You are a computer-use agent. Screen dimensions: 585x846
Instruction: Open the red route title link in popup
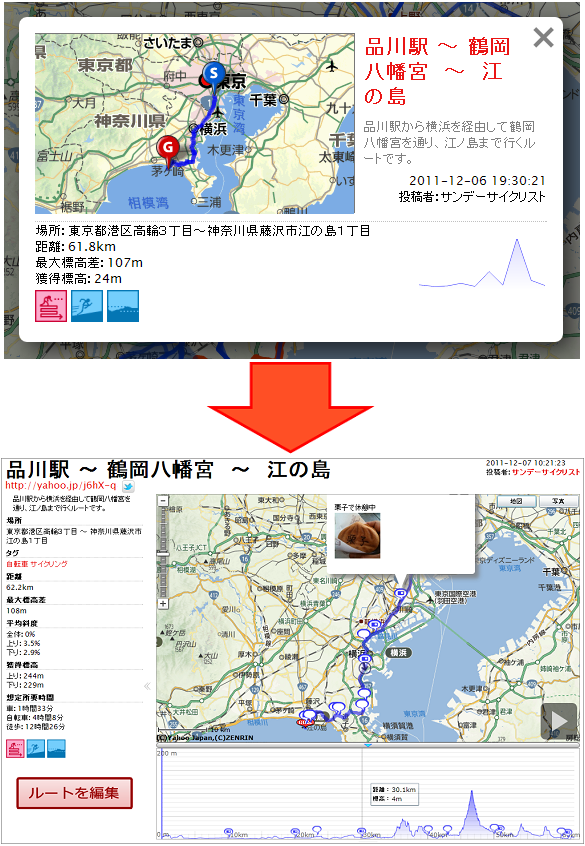[437, 72]
